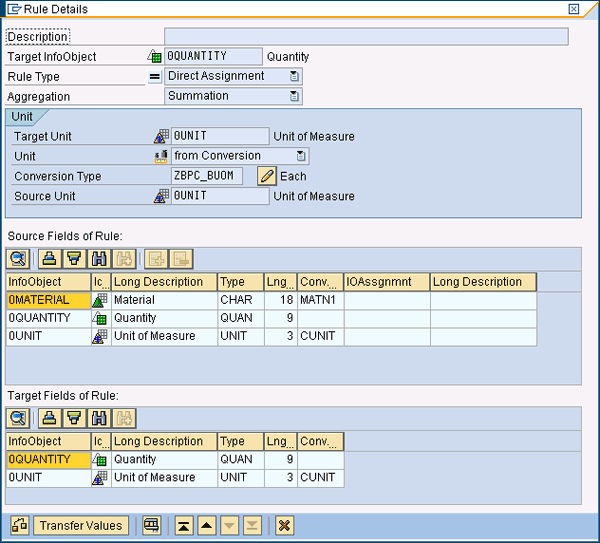Open the Aggregation Summation dropdown
This screenshot has height=543, width=600.
pos(294,96)
